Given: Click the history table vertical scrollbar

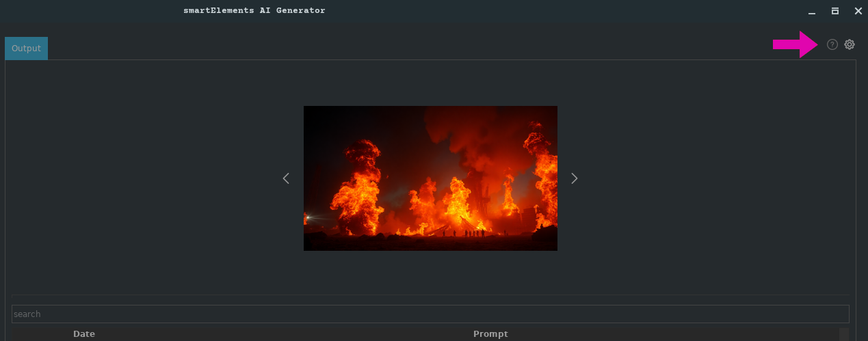Looking at the screenshot, I should [x=844, y=334].
